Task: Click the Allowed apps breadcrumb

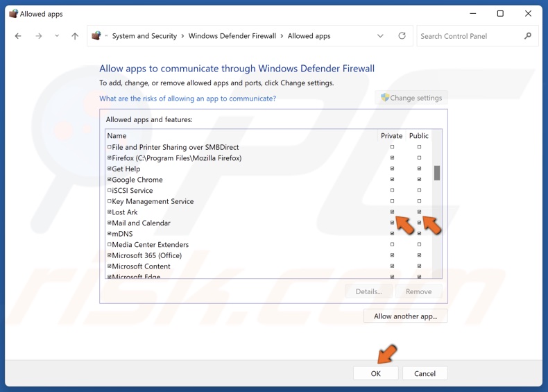Action: pyautogui.click(x=309, y=36)
